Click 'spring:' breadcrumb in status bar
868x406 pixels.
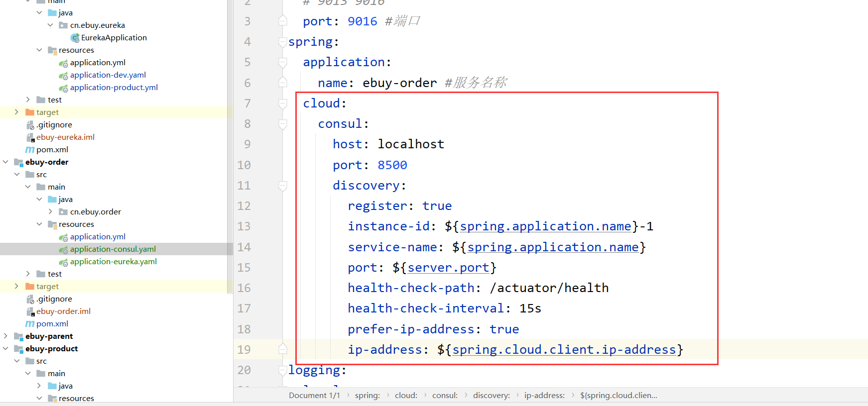(368, 396)
